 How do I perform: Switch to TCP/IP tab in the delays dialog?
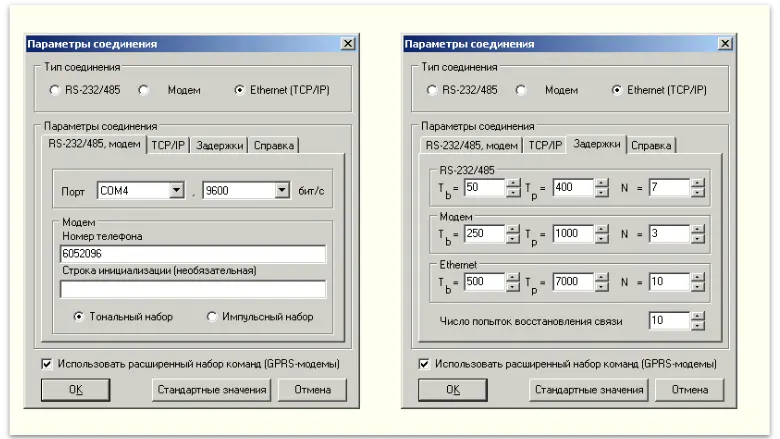click(x=545, y=145)
